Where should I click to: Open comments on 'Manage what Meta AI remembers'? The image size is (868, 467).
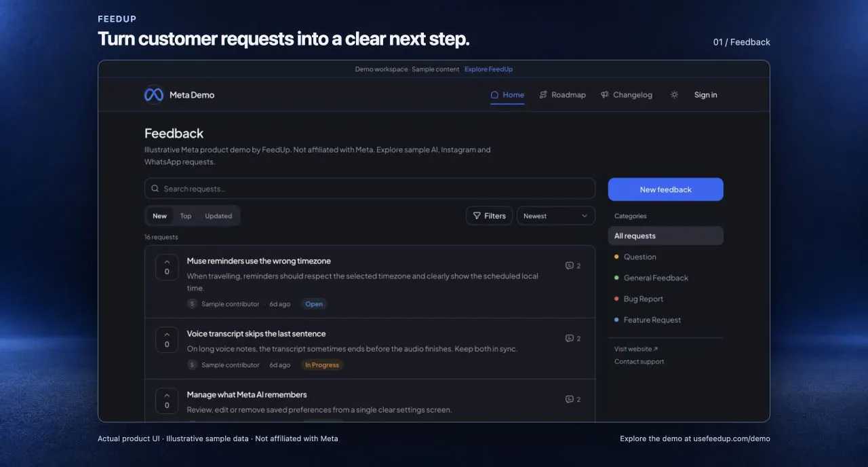pyautogui.click(x=573, y=400)
